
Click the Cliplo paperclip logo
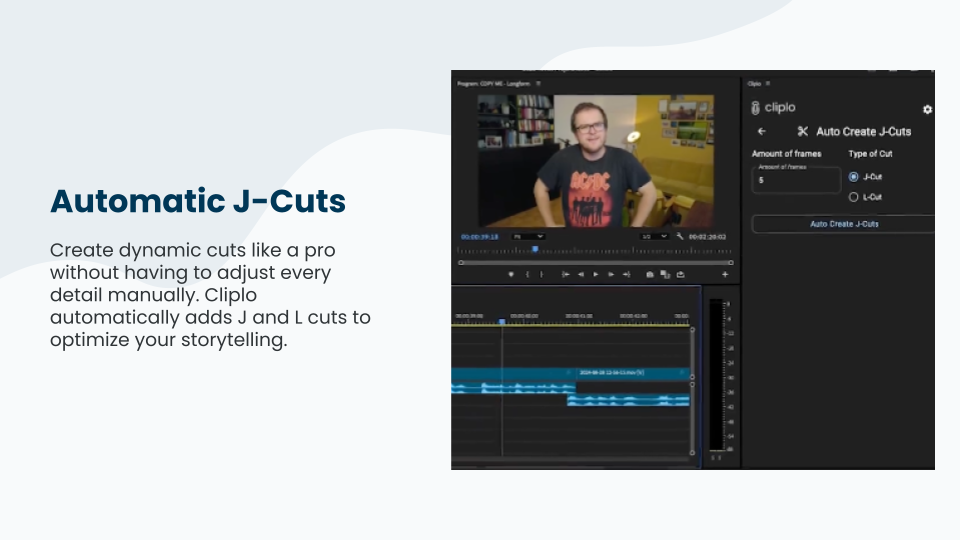point(755,108)
